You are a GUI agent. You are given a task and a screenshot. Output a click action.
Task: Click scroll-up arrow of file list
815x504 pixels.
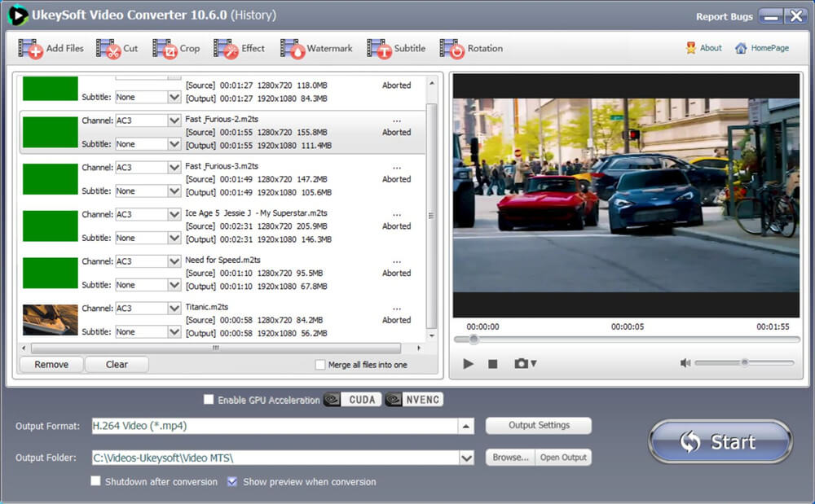point(431,83)
